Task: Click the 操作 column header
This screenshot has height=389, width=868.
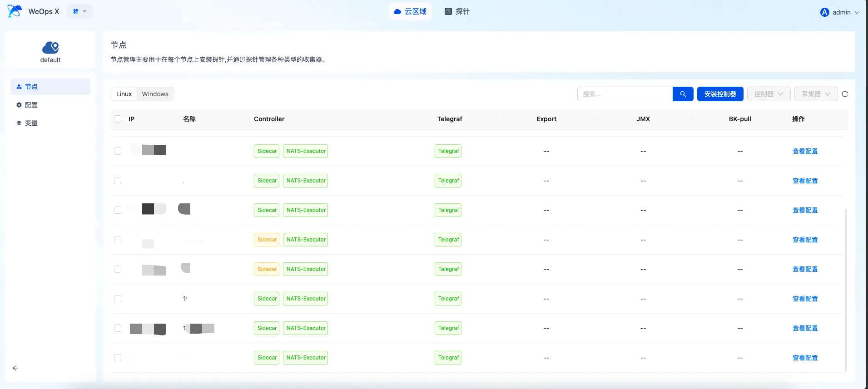Action: point(799,119)
